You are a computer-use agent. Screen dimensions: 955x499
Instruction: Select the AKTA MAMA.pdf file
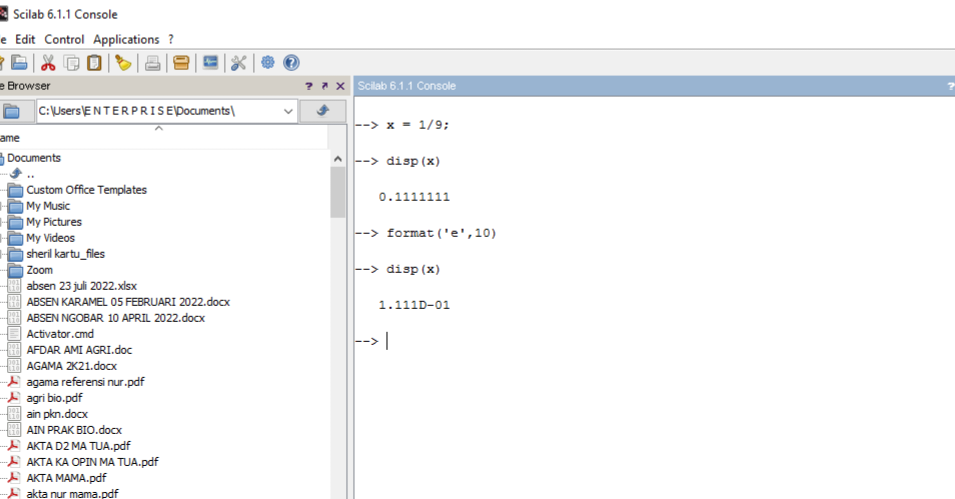click(66, 478)
